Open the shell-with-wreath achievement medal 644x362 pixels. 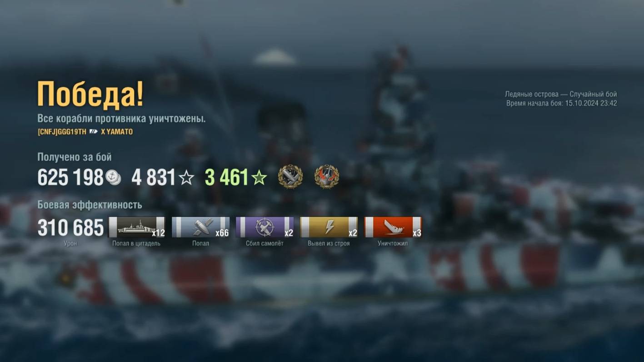[290, 177]
